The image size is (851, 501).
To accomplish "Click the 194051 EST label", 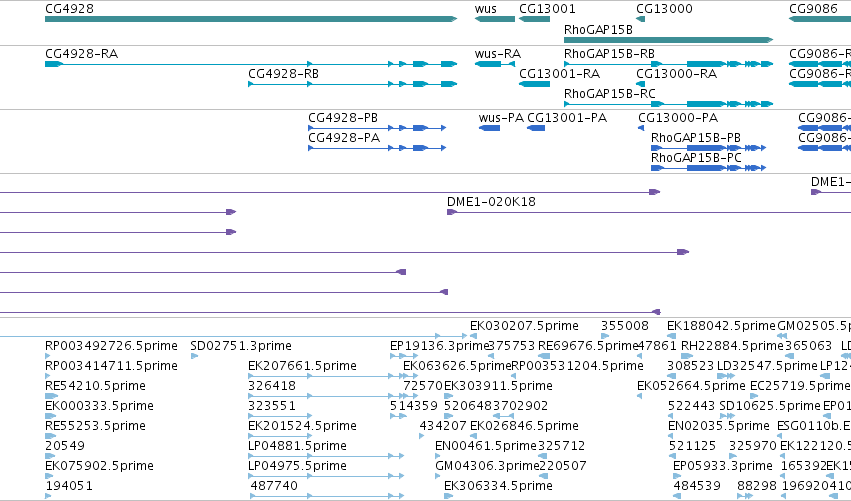I will point(69,486).
